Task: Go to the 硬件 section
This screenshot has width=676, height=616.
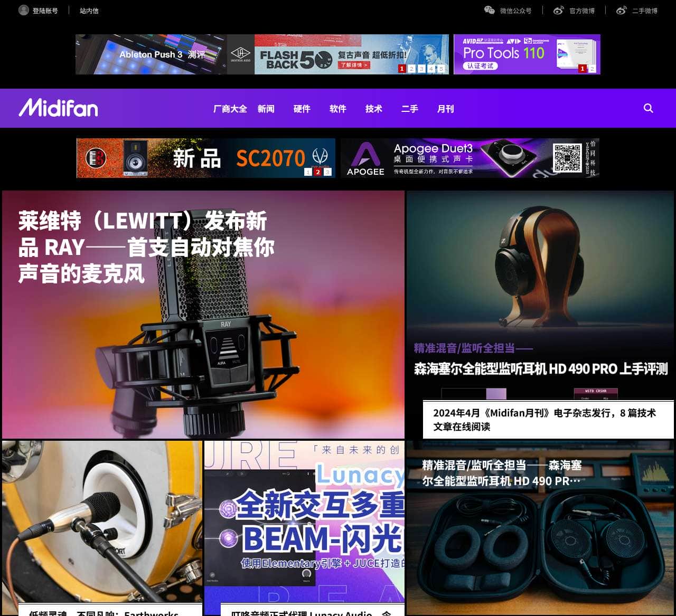Action: coord(302,109)
